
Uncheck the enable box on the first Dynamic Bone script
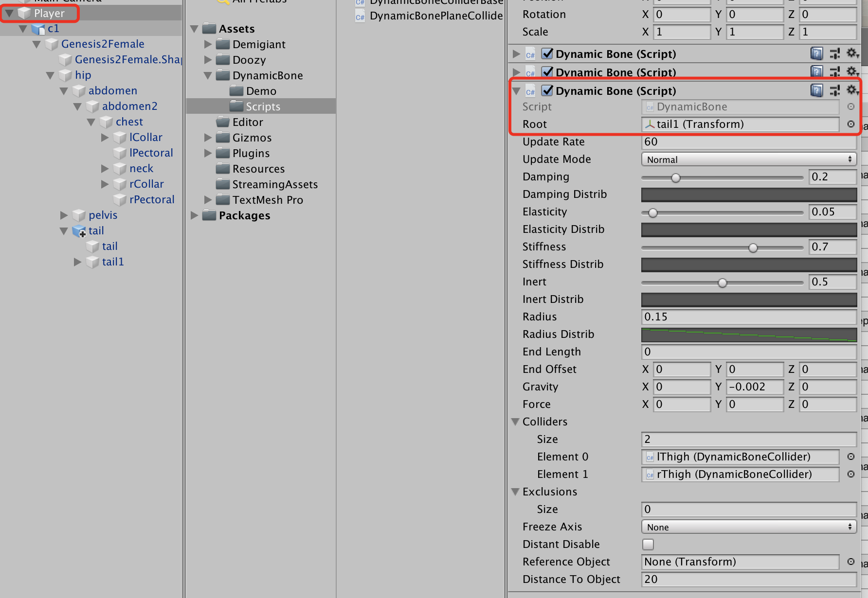(547, 54)
